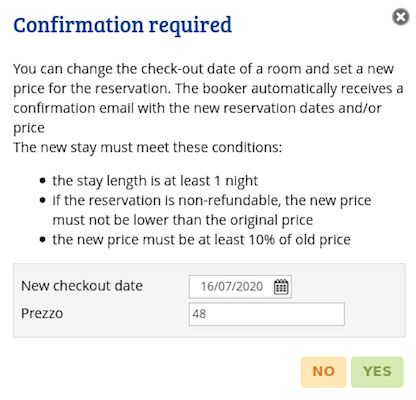
Task: Click the 'Confirmation required' heading
Action: click(122, 25)
